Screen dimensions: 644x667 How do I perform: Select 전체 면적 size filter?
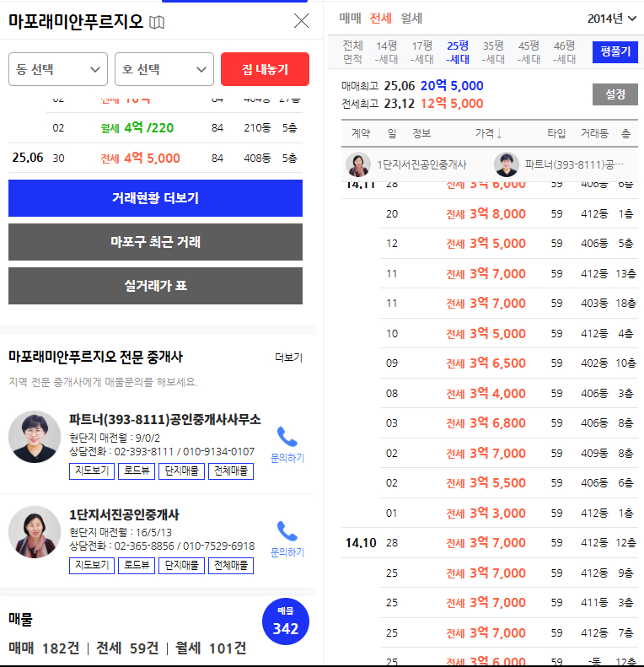352,52
